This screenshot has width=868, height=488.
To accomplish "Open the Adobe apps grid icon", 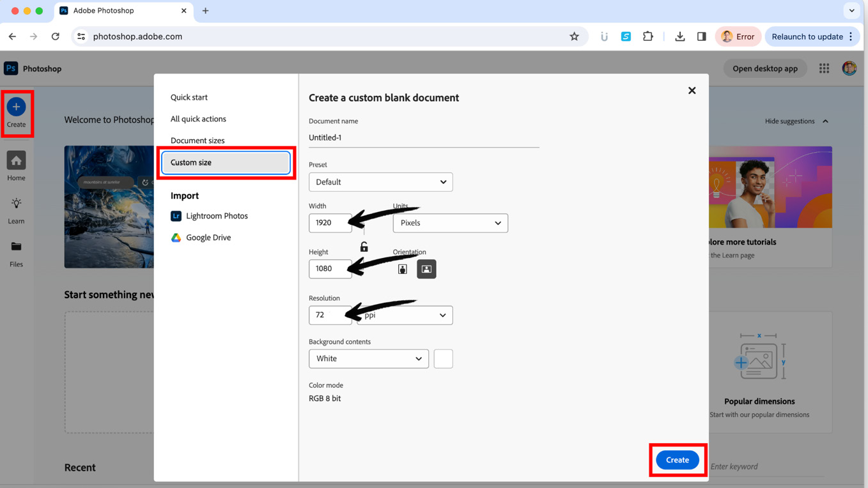I will point(824,68).
